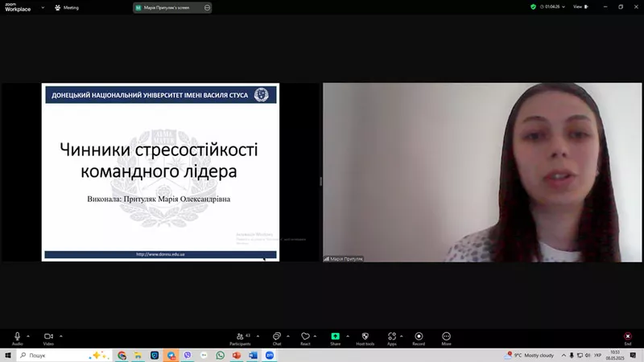This screenshot has height=362, width=644.
Task: Open Google Chrome from the taskbar
Action: (122, 356)
